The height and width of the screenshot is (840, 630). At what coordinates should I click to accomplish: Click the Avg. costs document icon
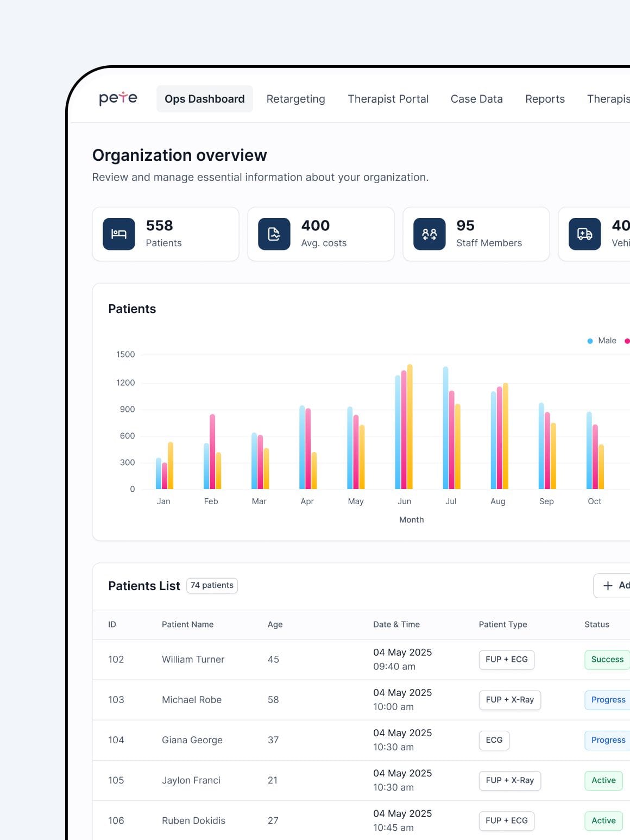point(274,234)
